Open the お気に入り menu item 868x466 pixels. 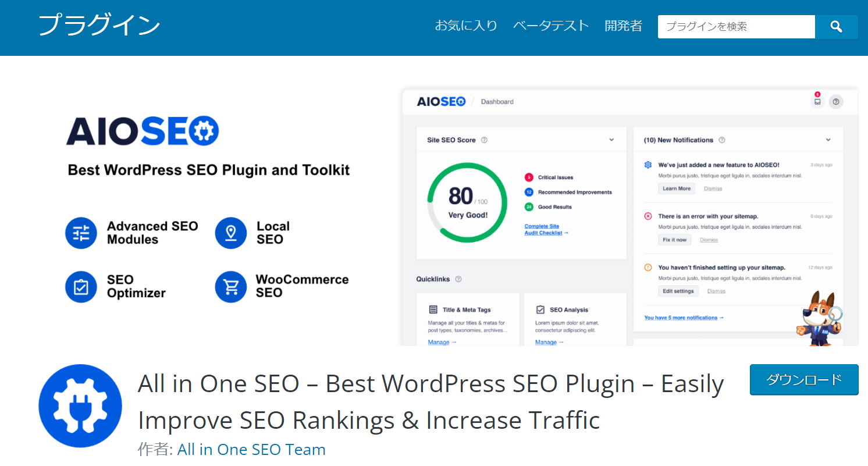point(467,26)
